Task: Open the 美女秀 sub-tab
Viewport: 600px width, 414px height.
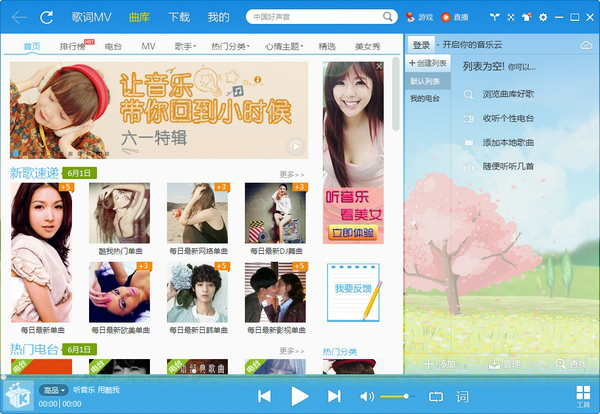Action: pos(368,47)
